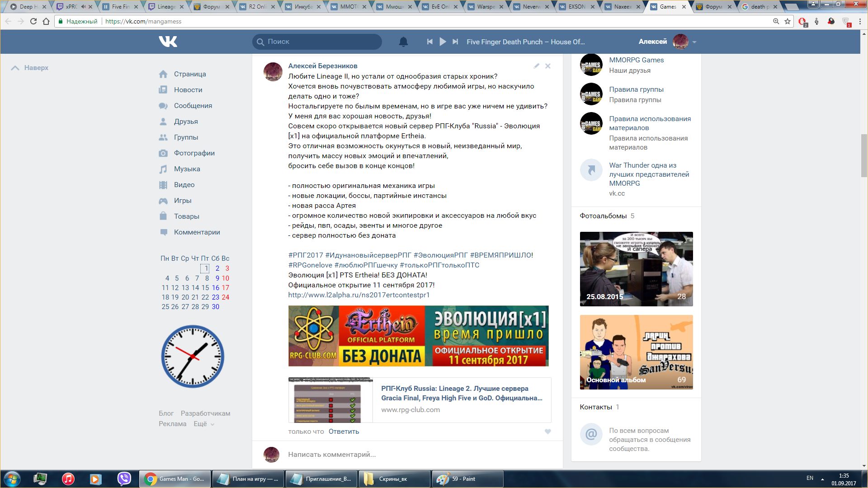Click the Видео film icon
This screenshot has height=488, width=868.
pos(163,185)
